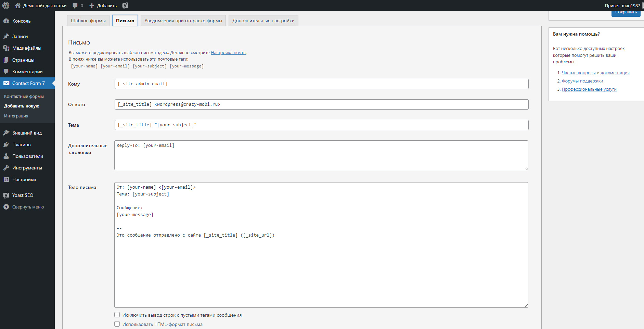Collapse the sidebar with Свернуть меню
644x329 pixels.
click(x=24, y=207)
